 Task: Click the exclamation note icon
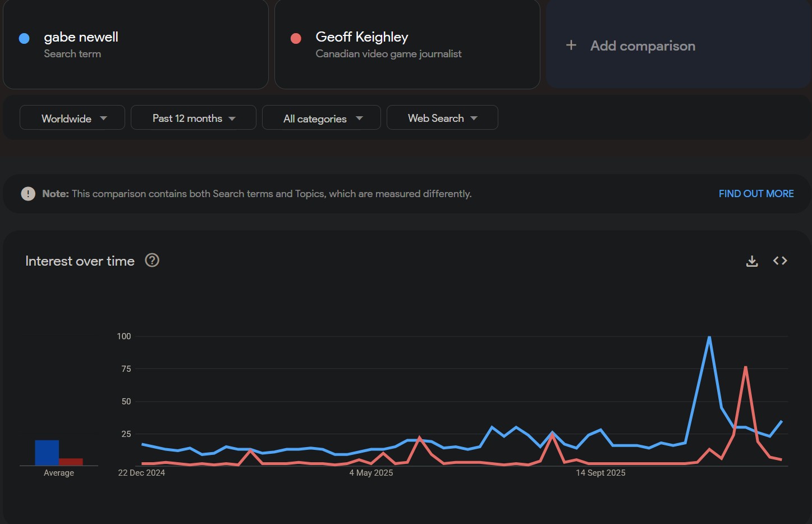click(x=28, y=194)
